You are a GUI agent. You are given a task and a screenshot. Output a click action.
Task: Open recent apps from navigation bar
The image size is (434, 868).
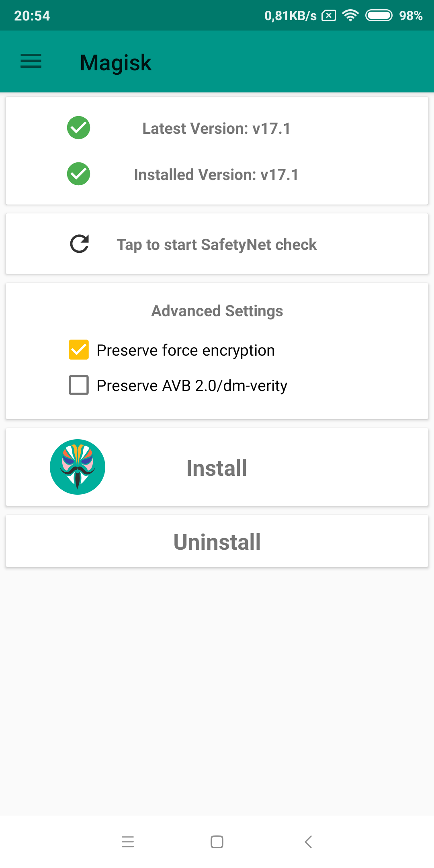coord(128,841)
